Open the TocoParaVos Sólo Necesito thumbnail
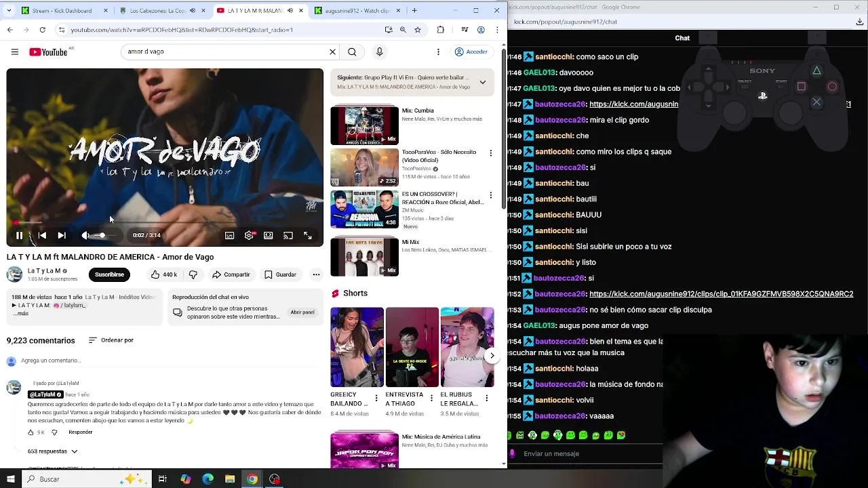Screen dimensions: 868x488 click(x=364, y=167)
